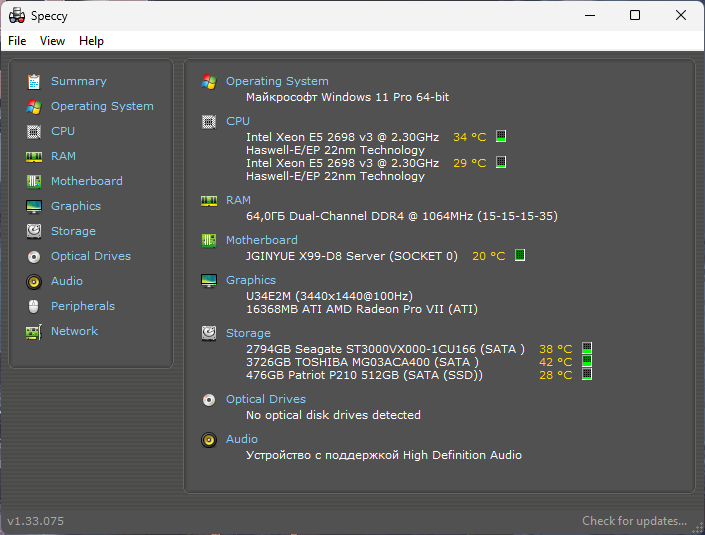
Task: Open Motherboard details from sidebar
Action: (86, 181)
